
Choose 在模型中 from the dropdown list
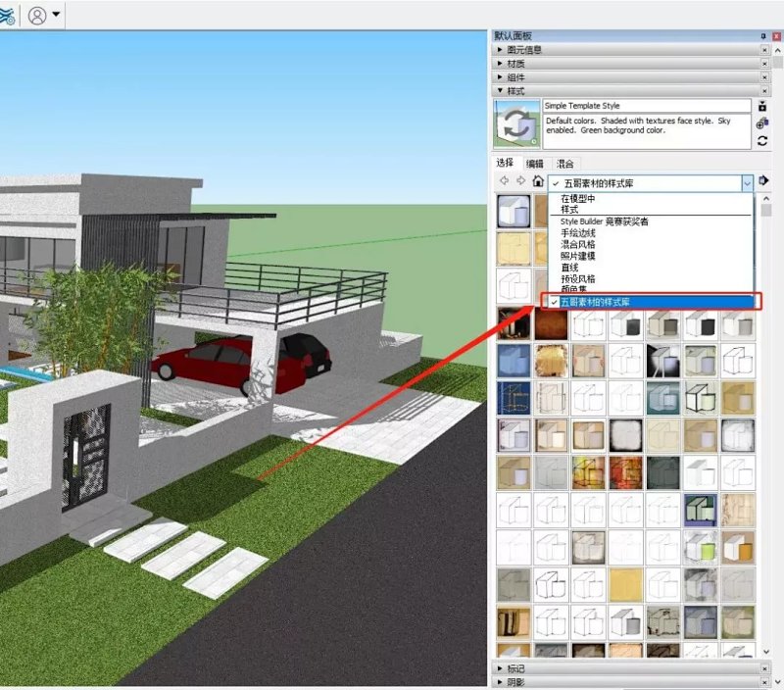coord(578,199)
